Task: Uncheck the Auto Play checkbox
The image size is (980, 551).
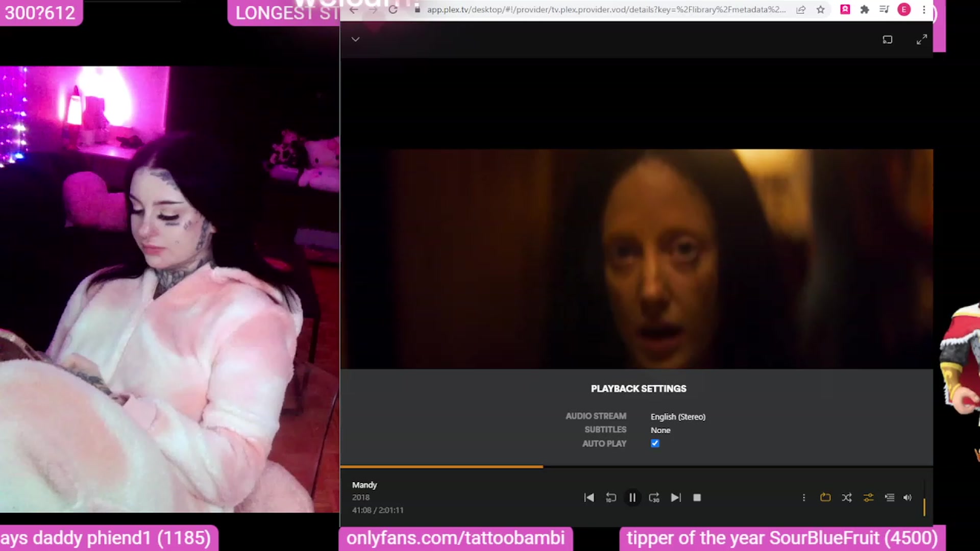Action: pos(655,443)
